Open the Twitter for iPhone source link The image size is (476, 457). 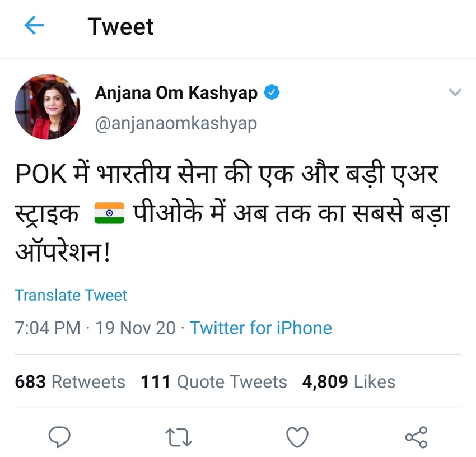pos(260,328)
